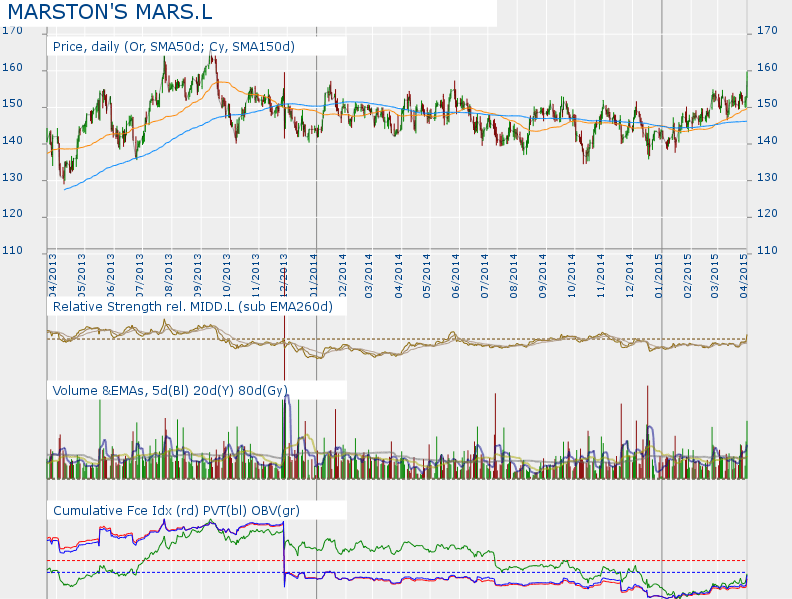The image size is (792, 599).
Task: Click the 01/2015 date label
Action: click(658, 276)
